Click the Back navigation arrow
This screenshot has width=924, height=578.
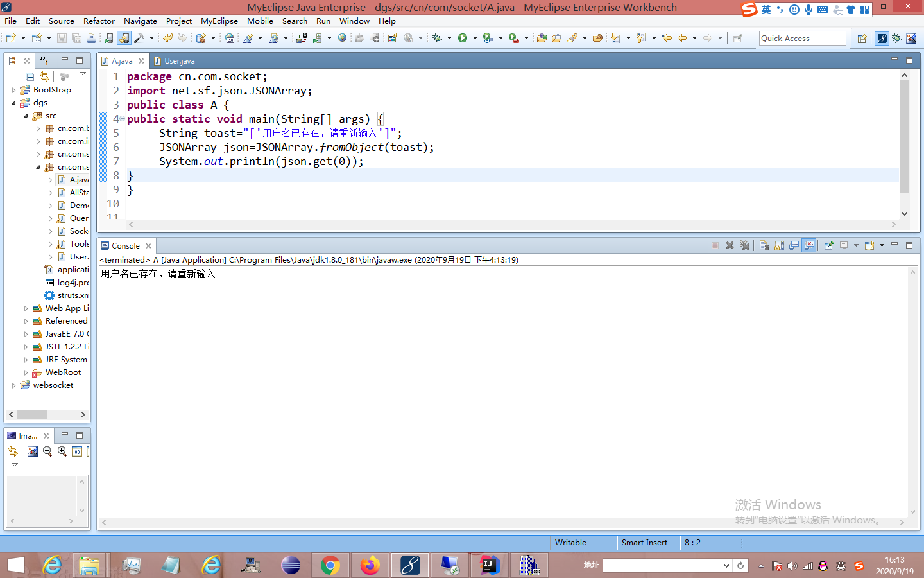coord(682,39)
